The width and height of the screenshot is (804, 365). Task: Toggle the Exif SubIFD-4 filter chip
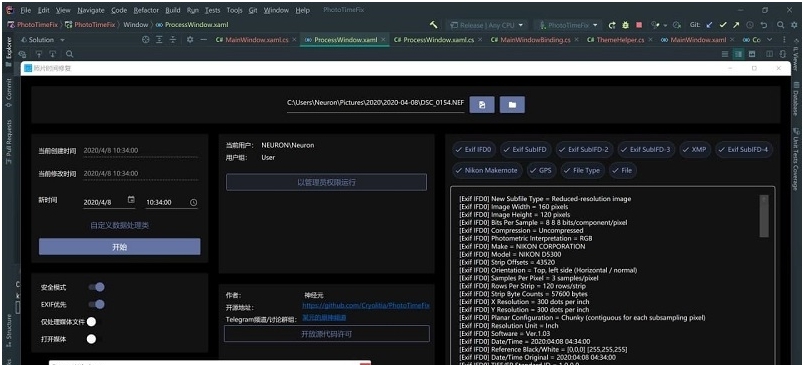[x=744, y=150]
